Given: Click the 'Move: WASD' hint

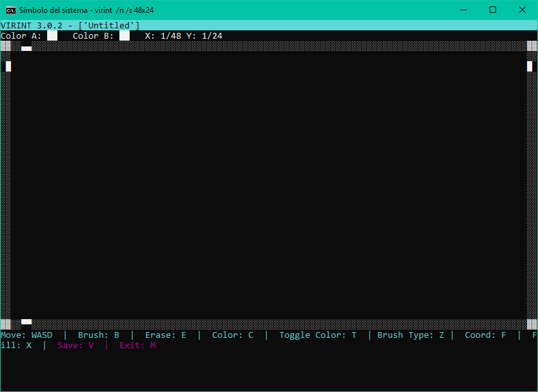Looking at the screenshot, I should 26,335.
